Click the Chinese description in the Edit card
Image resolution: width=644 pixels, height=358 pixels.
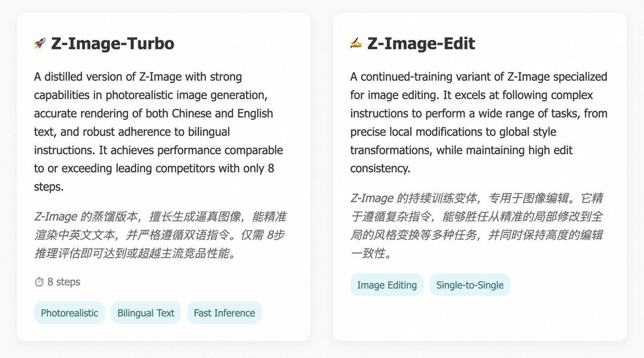(477, 225)
